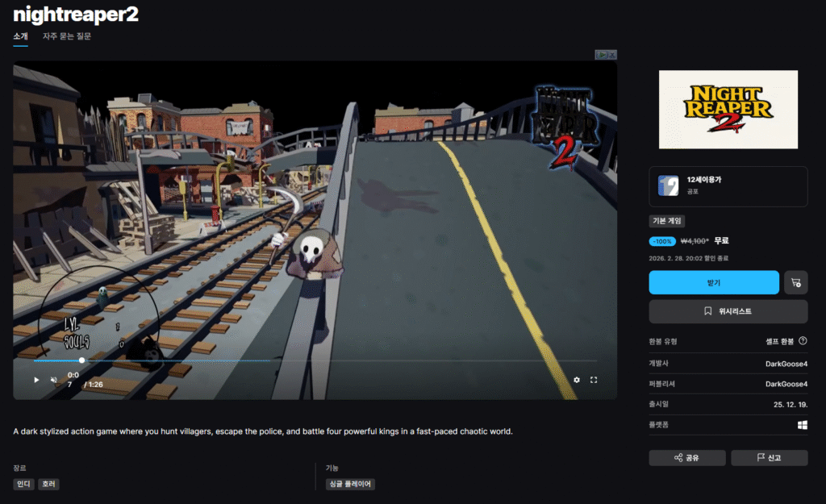Click the video progress bar handle
This screenshot has width=826, height=504.
[81, 360]
